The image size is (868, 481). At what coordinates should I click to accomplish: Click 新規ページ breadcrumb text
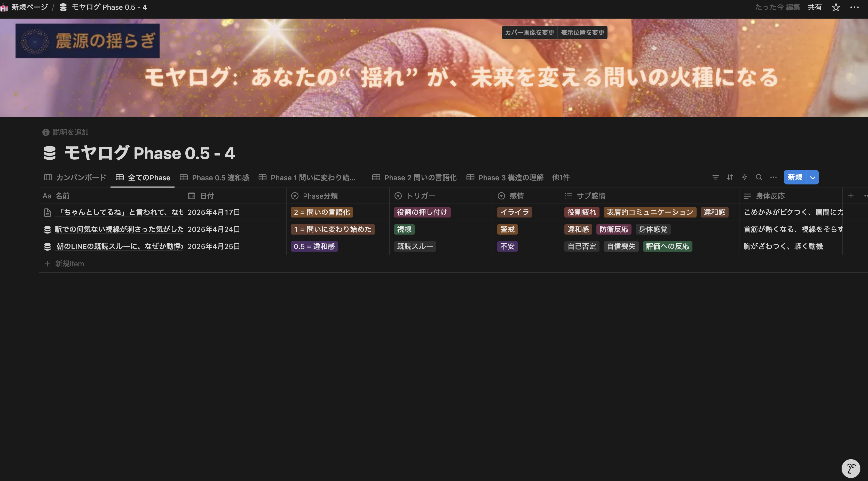tap(30, 7)
